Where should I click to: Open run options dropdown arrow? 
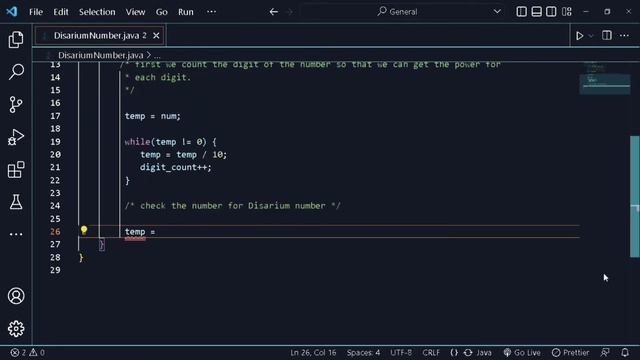point(591,36)
